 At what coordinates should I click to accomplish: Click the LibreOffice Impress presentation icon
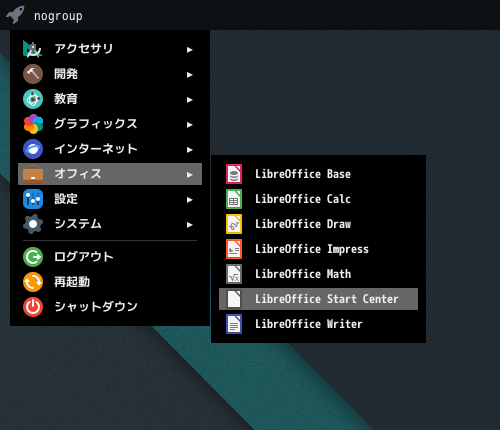coord(234,249)
